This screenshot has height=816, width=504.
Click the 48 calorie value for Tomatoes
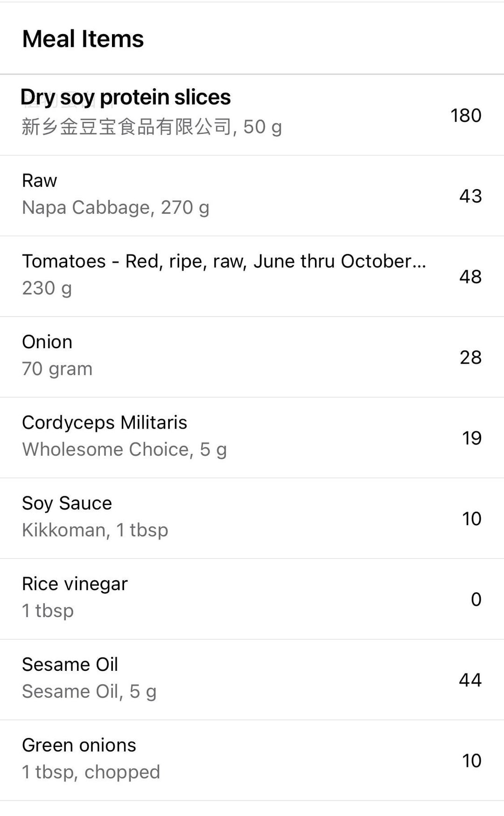(x=470, y=277)
